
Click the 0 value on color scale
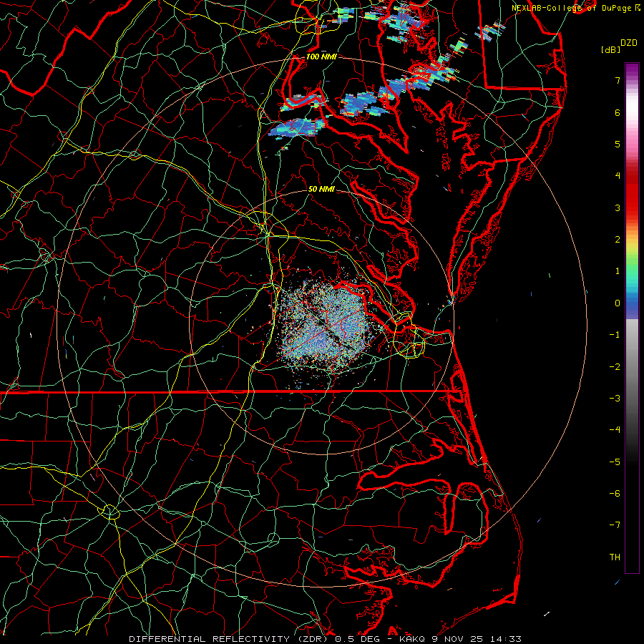[618, 303]
